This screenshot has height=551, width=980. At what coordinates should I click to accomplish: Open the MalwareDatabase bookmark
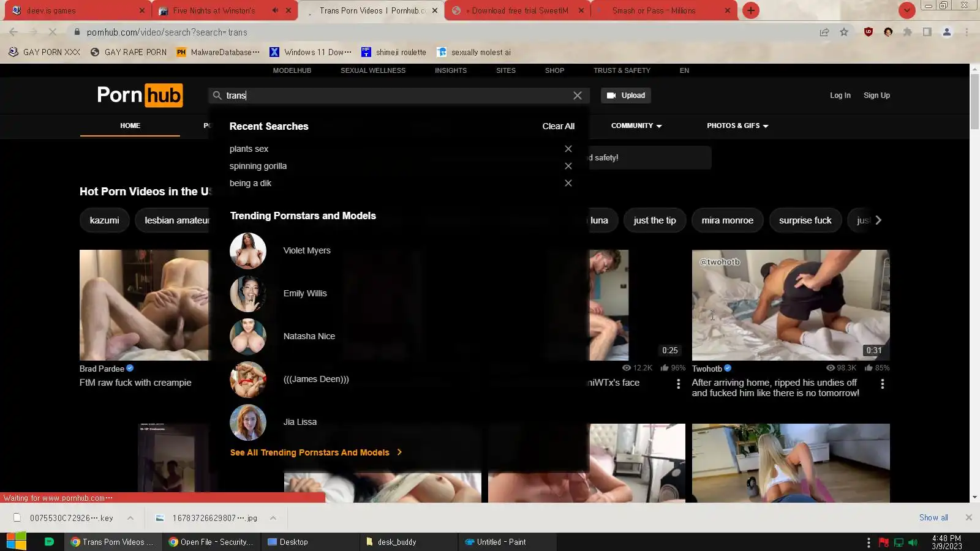218,52
